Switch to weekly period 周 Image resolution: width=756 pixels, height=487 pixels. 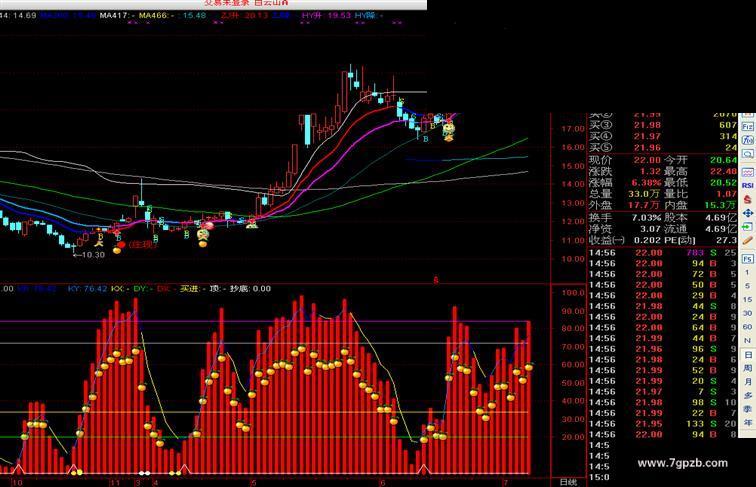pyautogui.click(x=748, y=368)
